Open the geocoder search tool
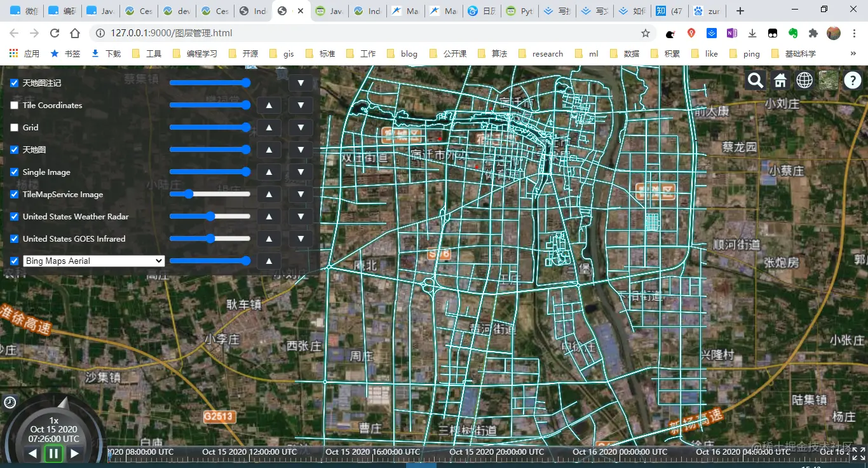The image size is (868, 468). [x=755, y=81]
